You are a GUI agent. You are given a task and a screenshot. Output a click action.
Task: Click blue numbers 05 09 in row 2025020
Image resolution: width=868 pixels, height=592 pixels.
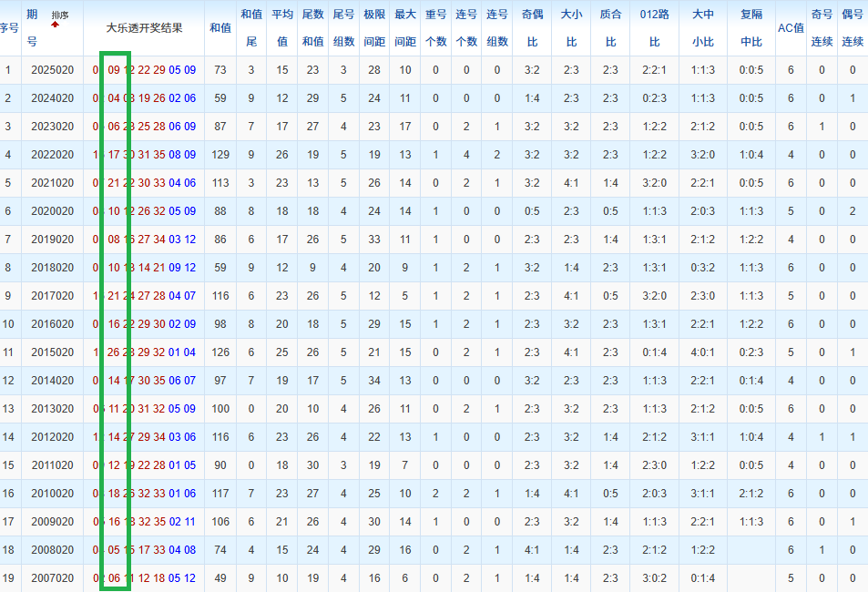(182, 70)
